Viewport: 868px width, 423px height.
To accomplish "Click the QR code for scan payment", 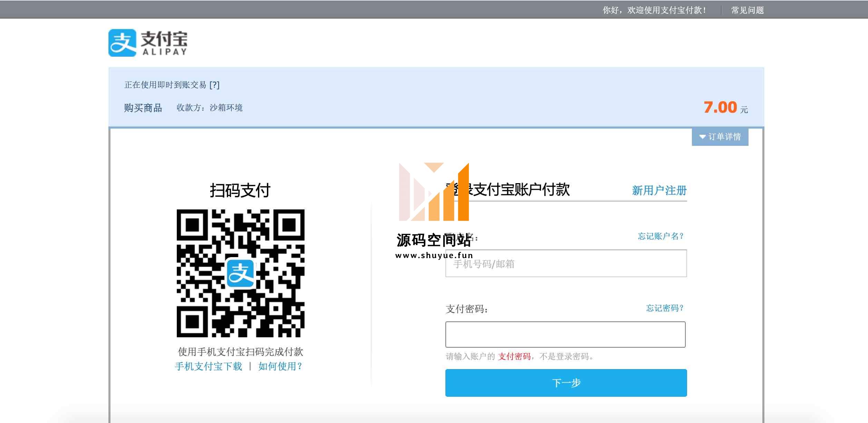I will pyautogui.click(x=241, y=273).
